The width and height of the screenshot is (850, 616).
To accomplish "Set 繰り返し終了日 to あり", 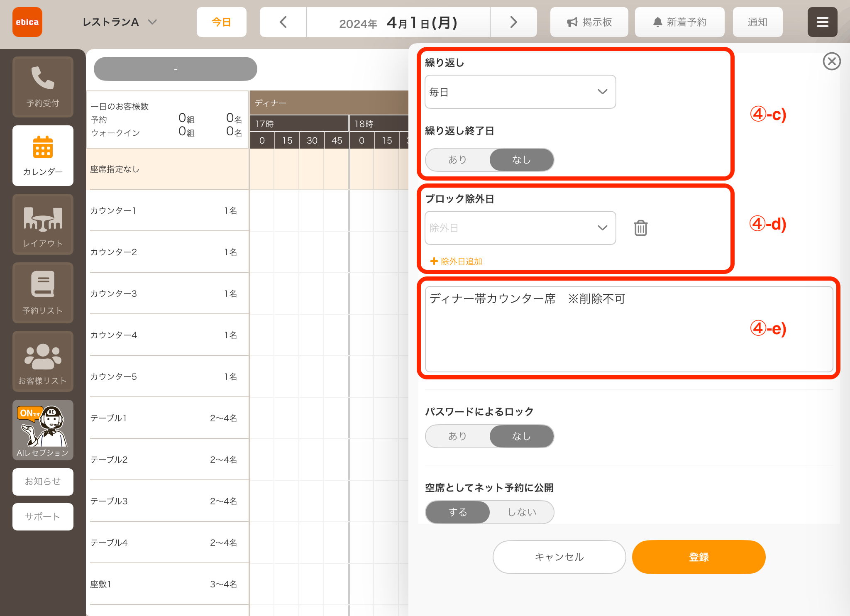I will [x=457, y=160].
